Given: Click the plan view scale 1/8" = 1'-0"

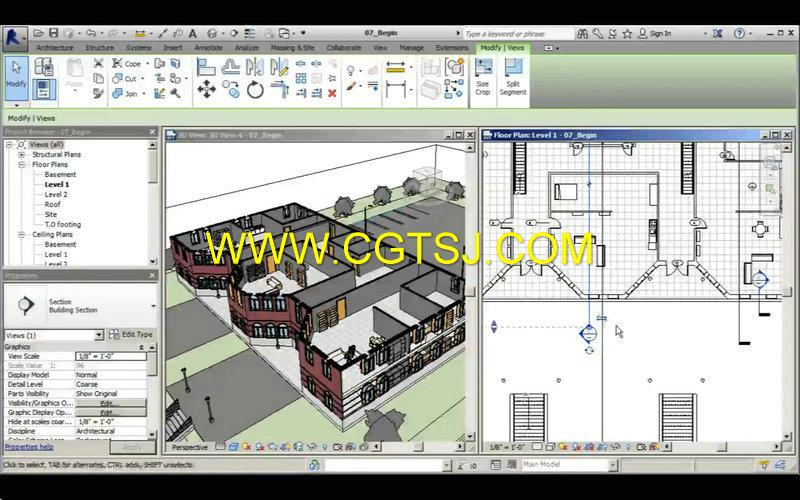Looking at the screenshot, I should pos(507,447).
